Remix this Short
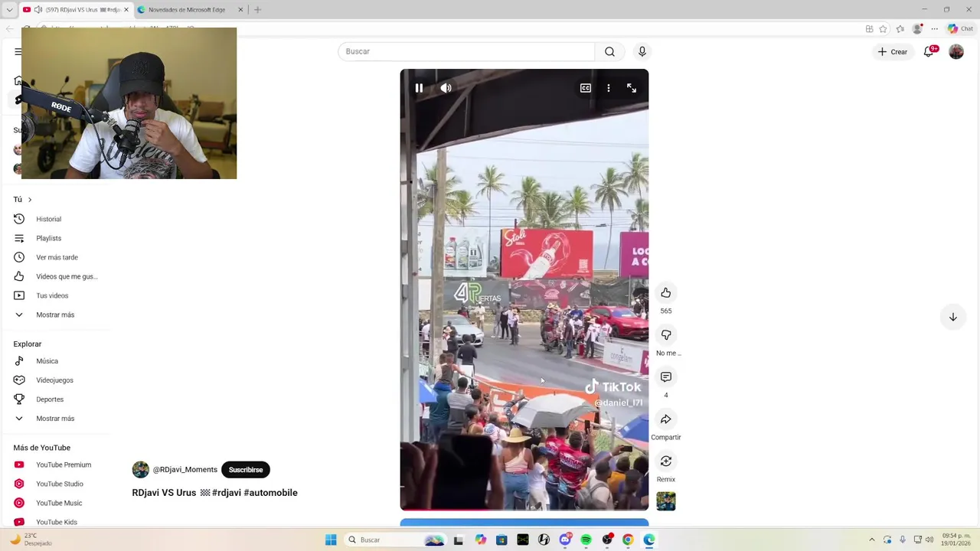The width and height of the screenshot is (980, 551). 666,461
